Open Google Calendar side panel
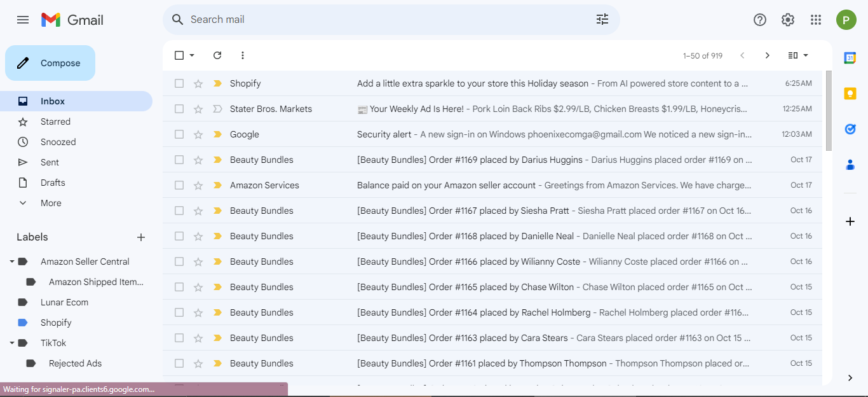This screenshot has width=868, height=397. 850,58
